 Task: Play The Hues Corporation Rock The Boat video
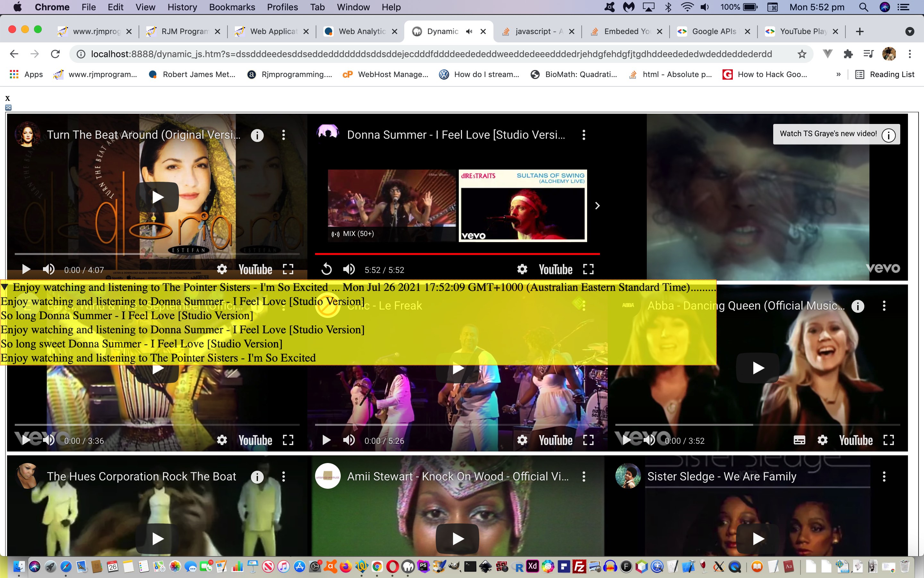tap(157, 539)
